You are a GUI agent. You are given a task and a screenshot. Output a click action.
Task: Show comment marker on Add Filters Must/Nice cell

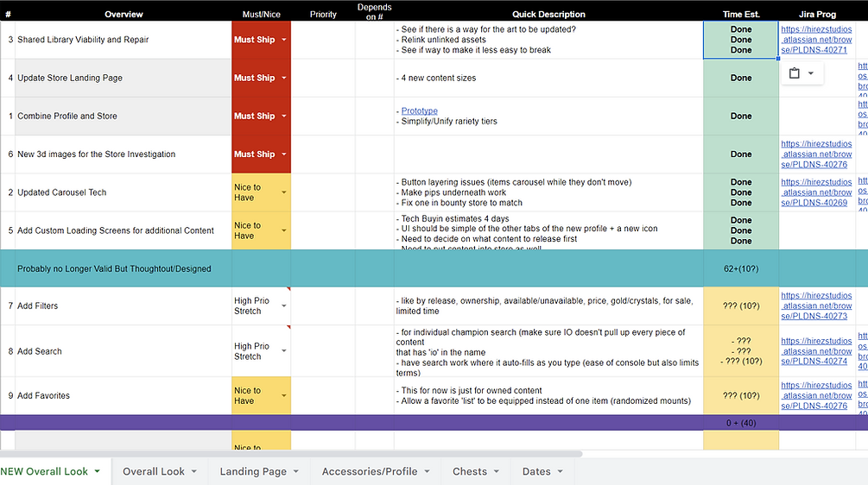[x=288, y=289]
